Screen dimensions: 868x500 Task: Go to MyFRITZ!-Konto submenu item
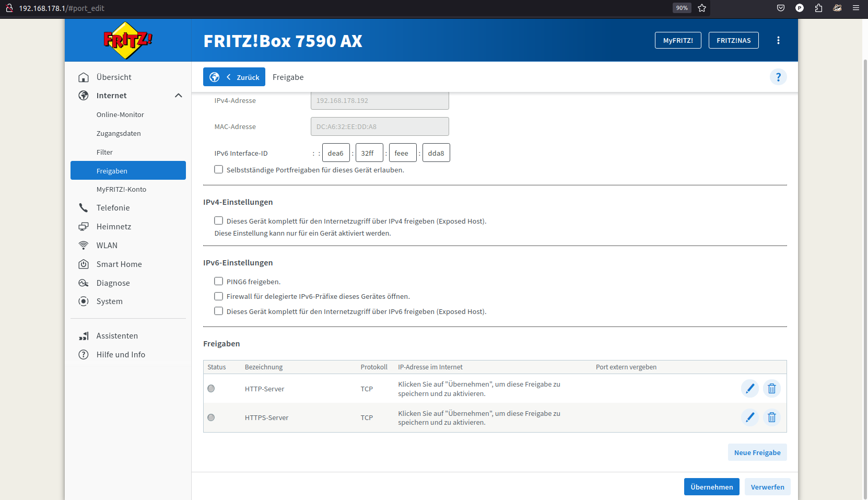click(121, 190)
